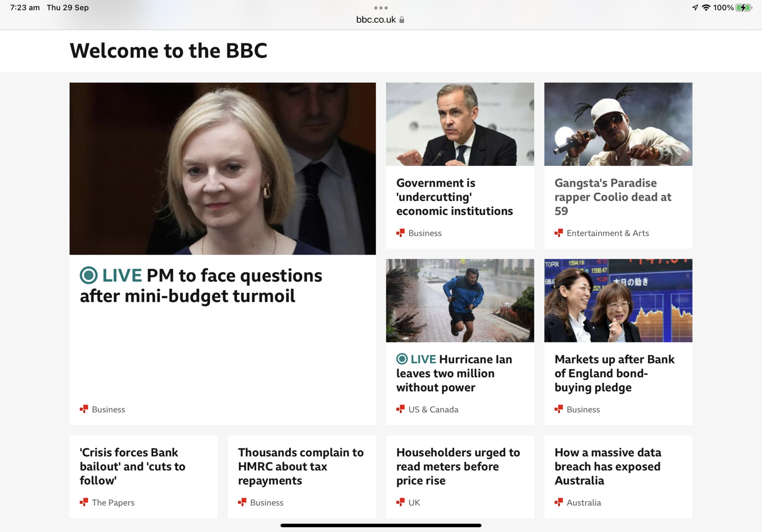The image size is (762, 532).
Task: Open 'How a massive data breach' article
Action: (x=608, y=466)
